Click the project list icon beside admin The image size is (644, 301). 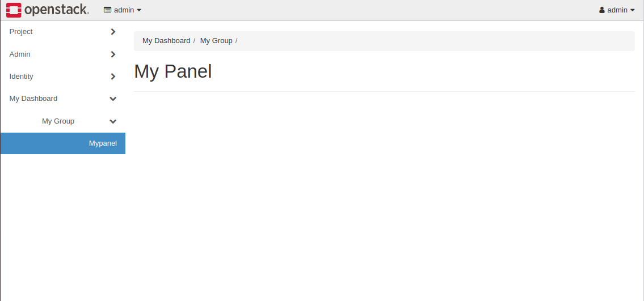(x=107, y=10)
